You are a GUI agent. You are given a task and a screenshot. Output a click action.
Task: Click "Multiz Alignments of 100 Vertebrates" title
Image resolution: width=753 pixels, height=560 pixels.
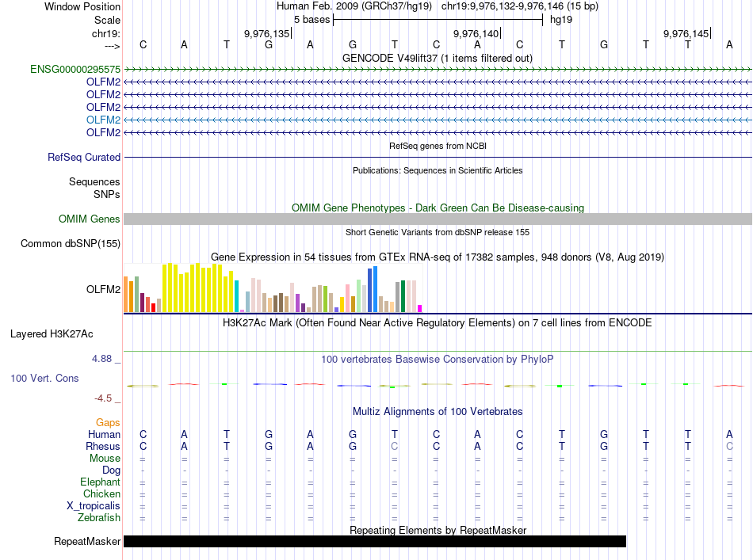(438, 412)
